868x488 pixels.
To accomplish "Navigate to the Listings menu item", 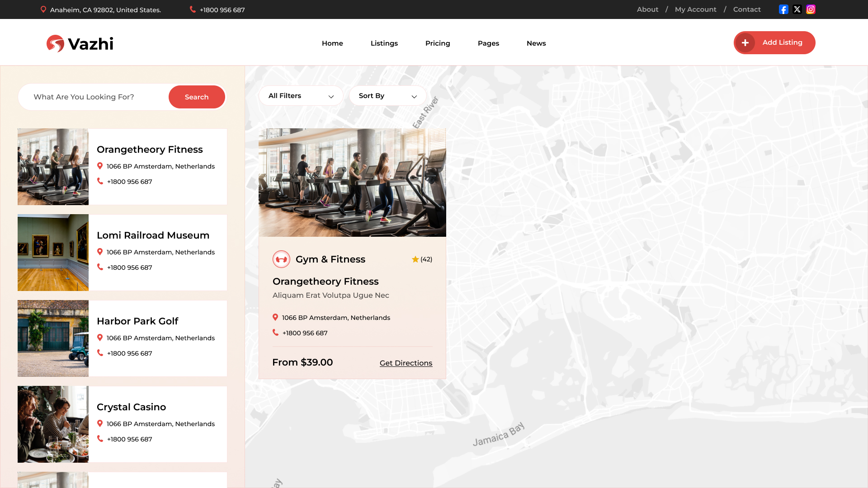I will pyautogui.click(x=384, y=43).
